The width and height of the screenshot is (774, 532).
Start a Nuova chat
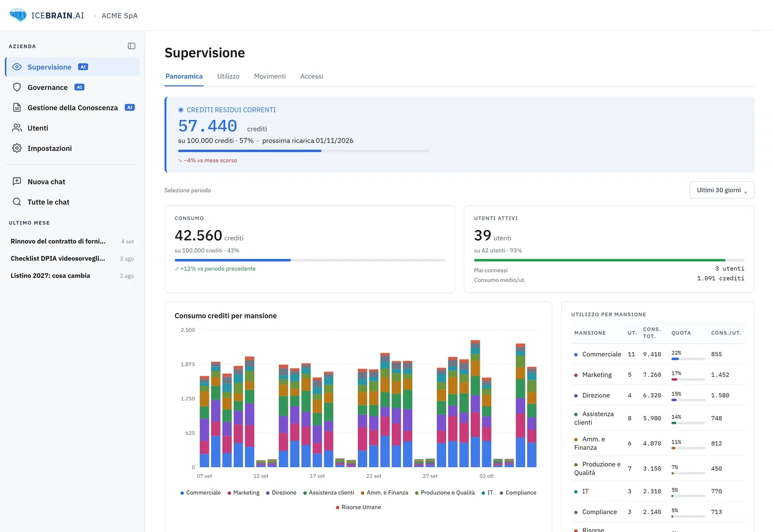pos(72,181)
